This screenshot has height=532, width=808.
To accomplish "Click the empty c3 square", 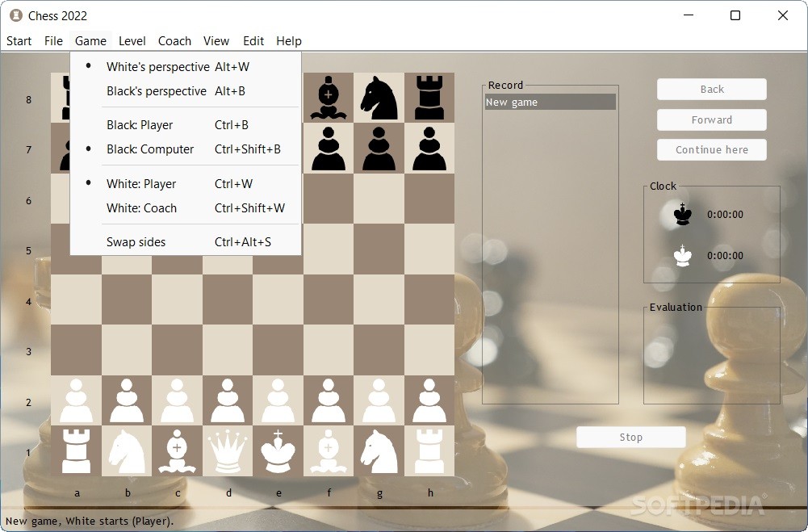I will 177,350.
